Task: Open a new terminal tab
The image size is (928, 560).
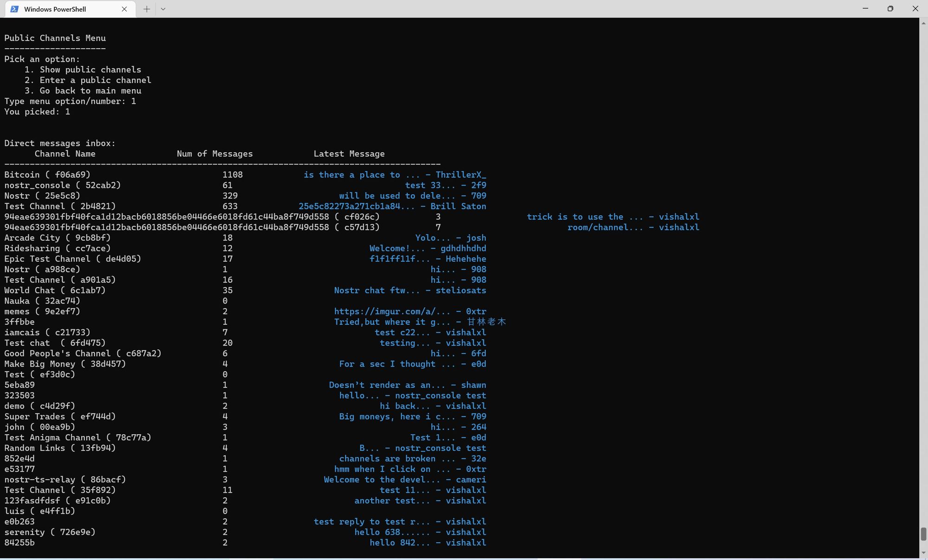Action: click(x=147, y=9)
